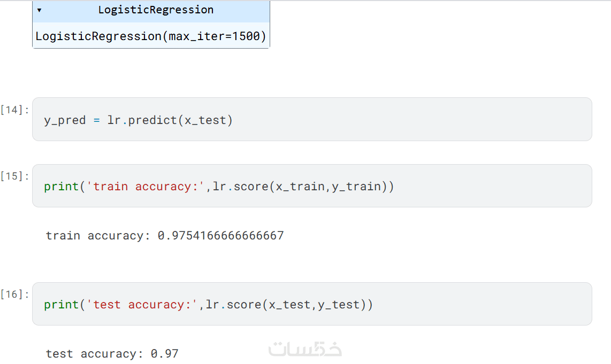611x364 pixels.
Task: Click the print keyword in test accuracy cell
Action: (x=62, y=305)
